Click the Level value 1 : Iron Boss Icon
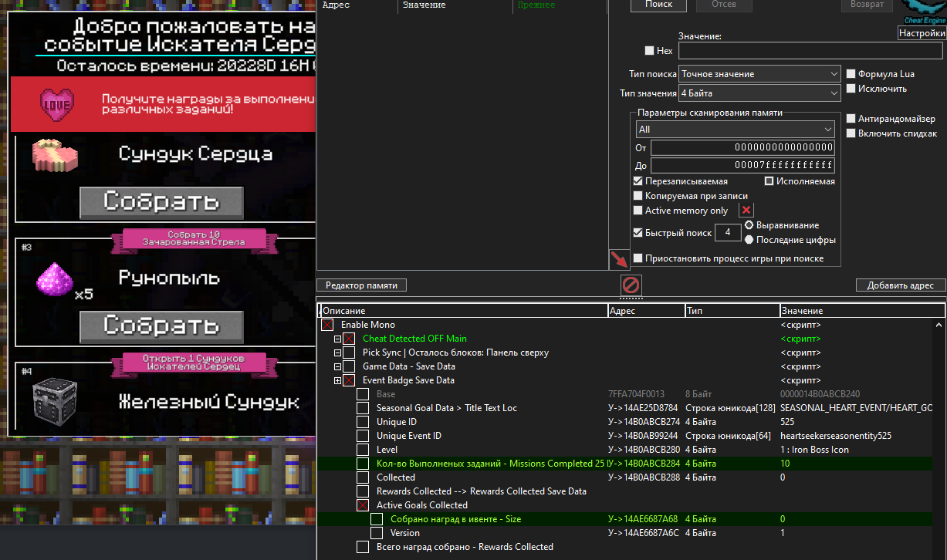This screenshot has height=560, width=947. click(814, 450)
